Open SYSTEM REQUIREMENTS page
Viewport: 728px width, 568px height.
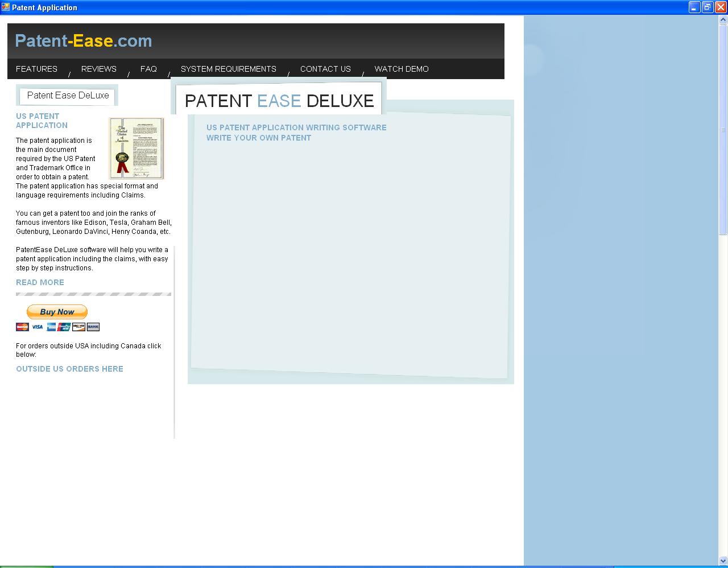click(x=229, y=69)
